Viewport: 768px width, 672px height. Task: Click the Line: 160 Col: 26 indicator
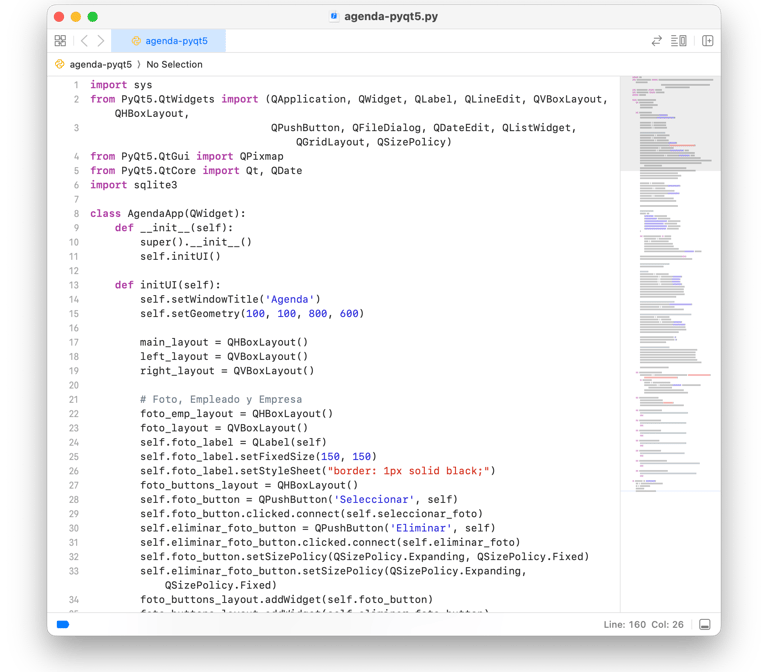[643, 624]
